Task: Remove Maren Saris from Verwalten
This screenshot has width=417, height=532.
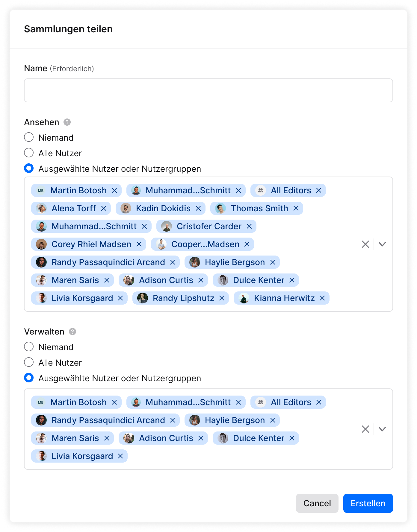Action: tap(107, 438)
